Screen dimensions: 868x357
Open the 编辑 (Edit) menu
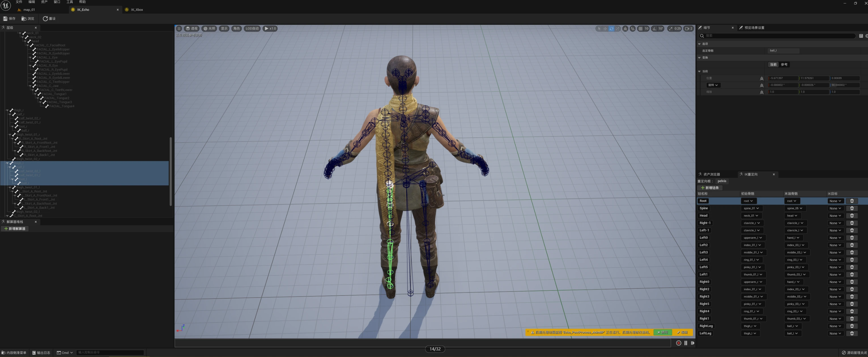[32, 2]
